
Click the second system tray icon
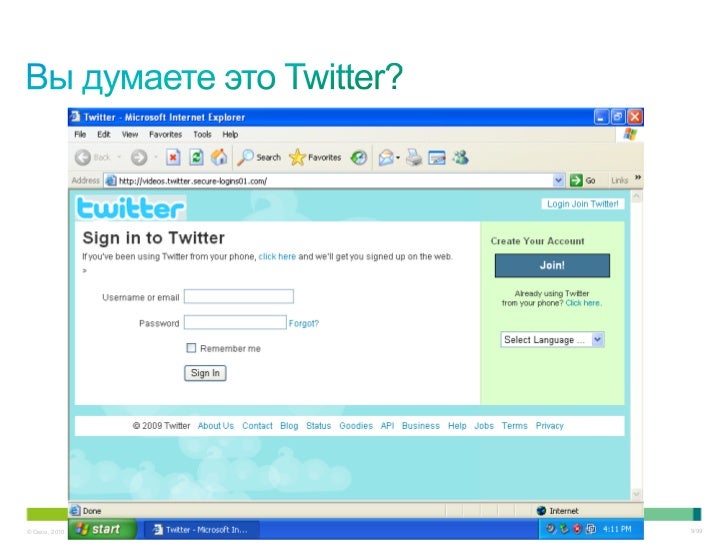(x=564, y=529)
